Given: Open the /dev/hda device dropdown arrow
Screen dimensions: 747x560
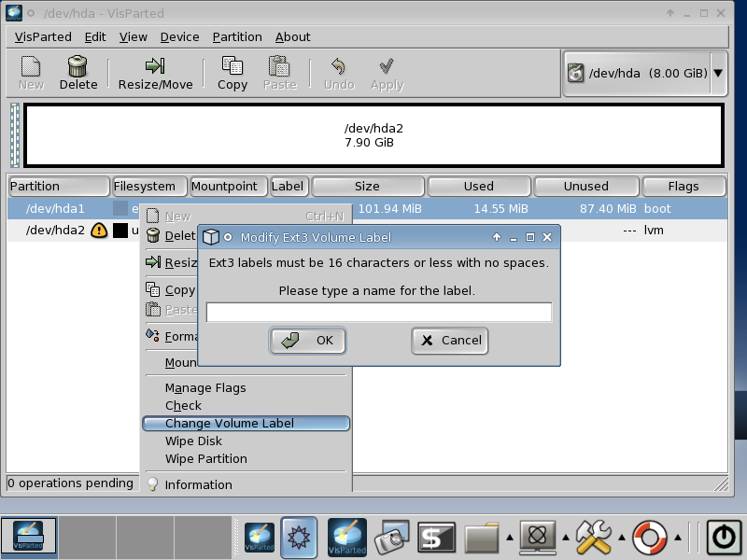Looking at the screenshot, I should point(718,74).
